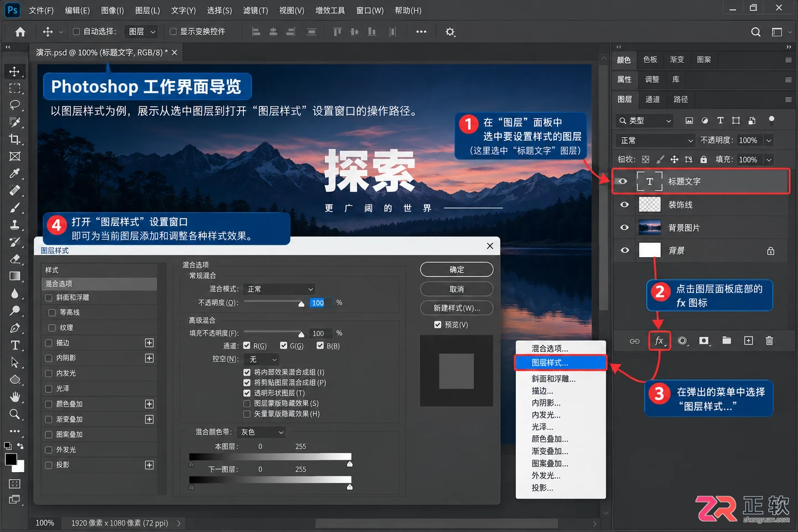The height and width of the screenshot is (532, 798).
Task: Open the search magnifier icon top right
Action: (755, 32)
